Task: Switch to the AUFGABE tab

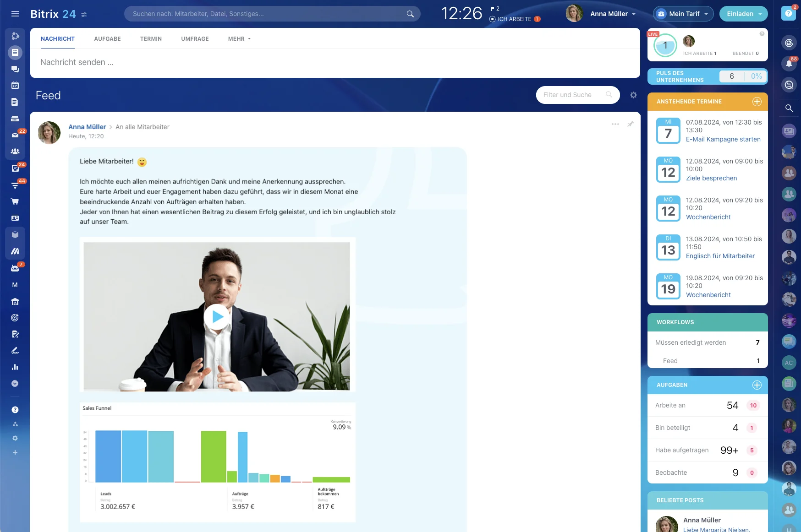Action: pos(107,39)
